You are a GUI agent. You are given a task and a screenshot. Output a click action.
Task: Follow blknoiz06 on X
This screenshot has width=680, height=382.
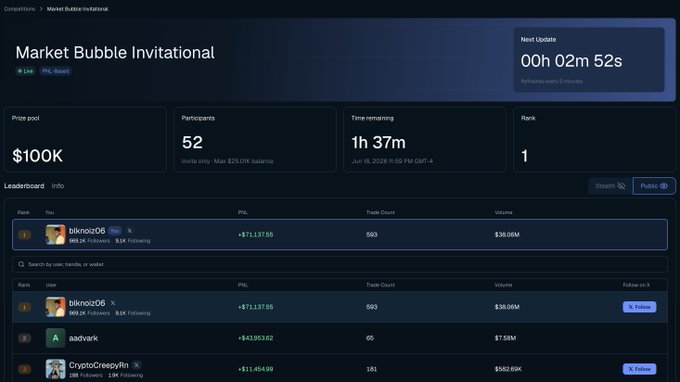click(x=639, y=307)
